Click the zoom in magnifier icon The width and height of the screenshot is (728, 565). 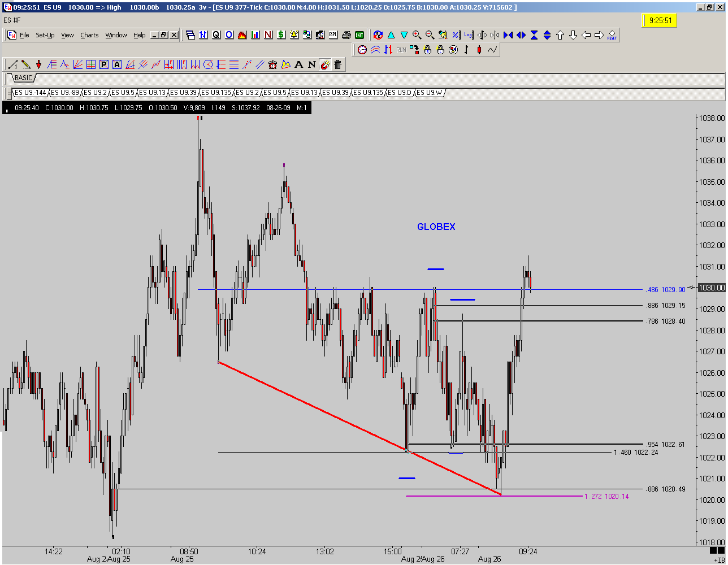417,35
